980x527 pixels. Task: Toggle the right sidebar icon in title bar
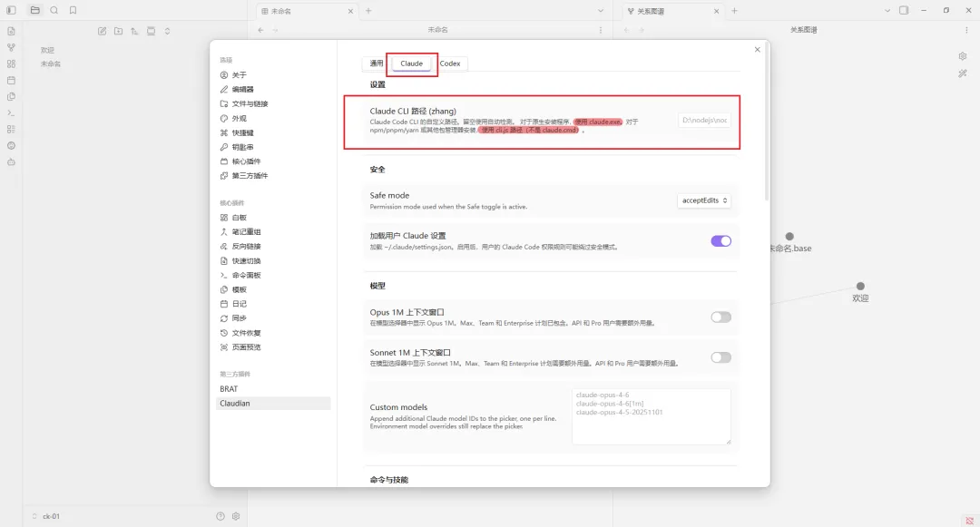[x=904, y=10]
